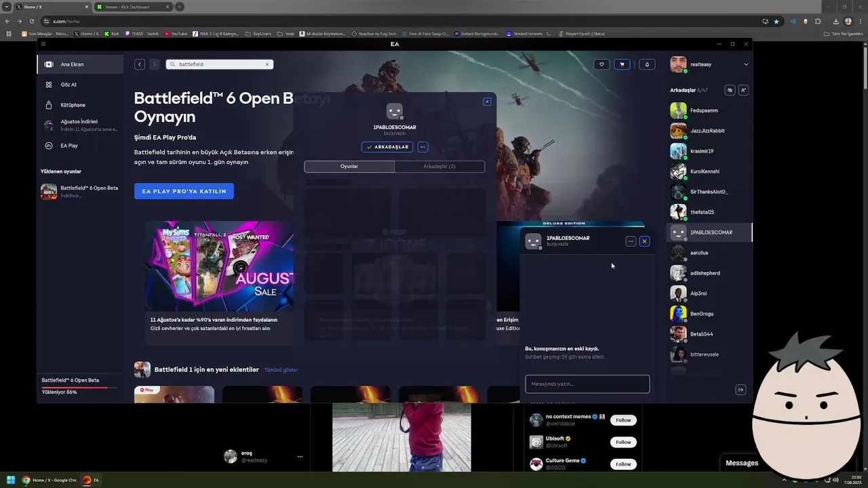Select friend BenGrogu
Image resolution: width=868 pixels, height=488 pixels.
coord(709,314)
